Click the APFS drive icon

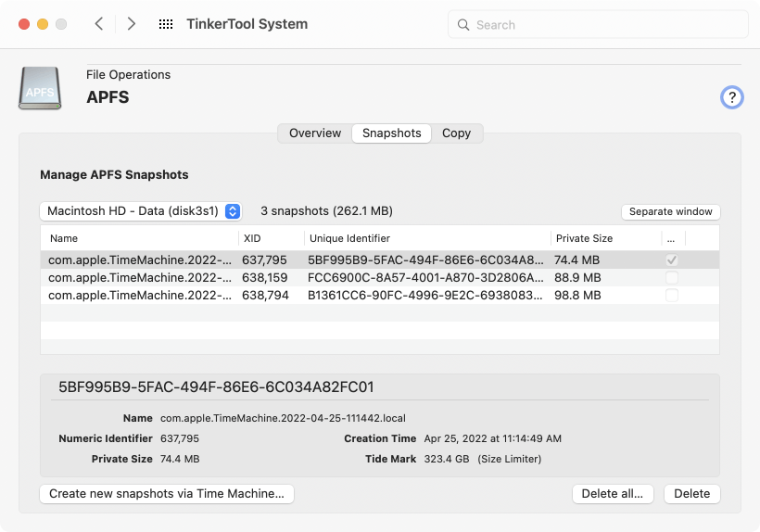(x=40, y=88)
